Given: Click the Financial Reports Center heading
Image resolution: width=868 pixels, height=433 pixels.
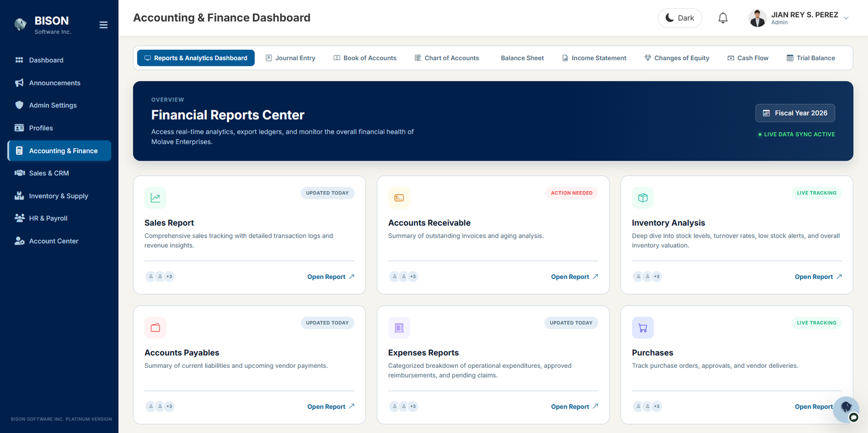Looking at the screenshot, I should tap(228, 115).
